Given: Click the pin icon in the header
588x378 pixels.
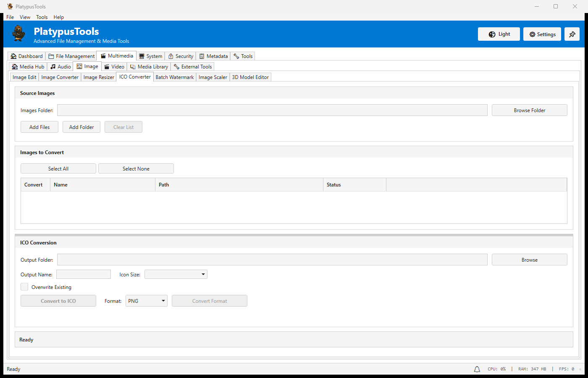Looking at the screenshot, I should tap(572, 34).
